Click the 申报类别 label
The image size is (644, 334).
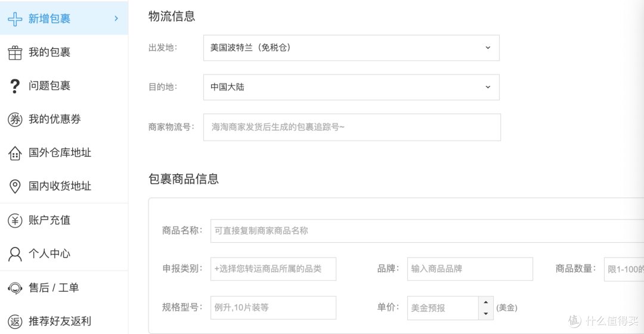pos(182,268)
